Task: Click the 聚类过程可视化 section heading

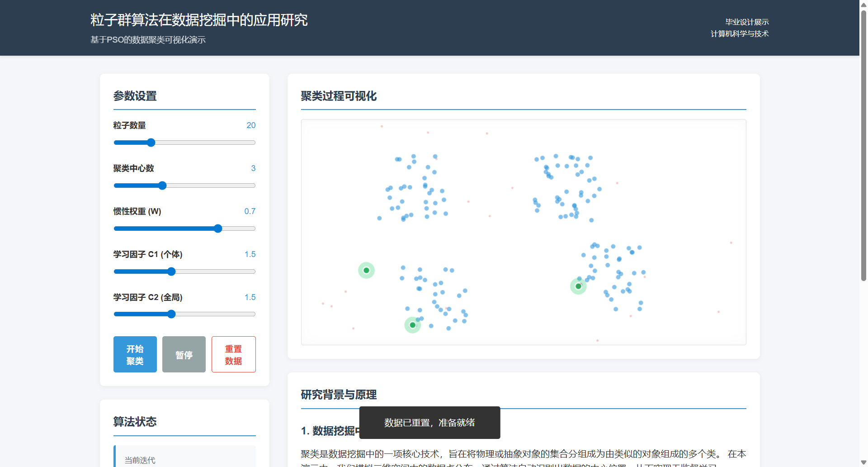Action: tap(339, 96)
